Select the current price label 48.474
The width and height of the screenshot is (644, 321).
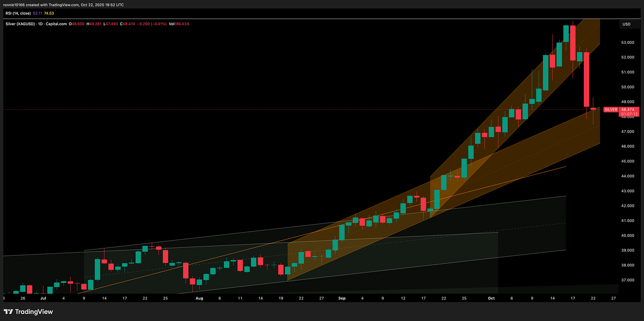629,109
